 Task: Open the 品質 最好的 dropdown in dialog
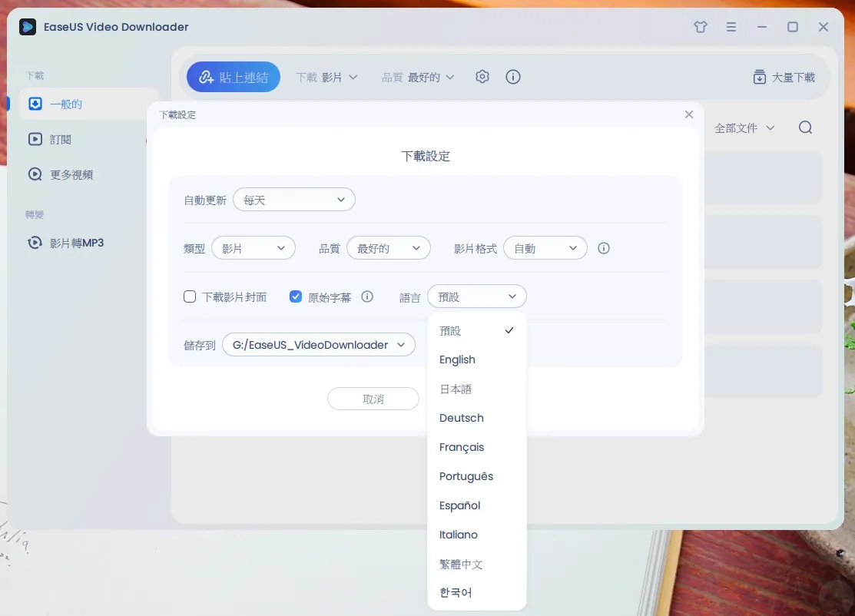(388, 248)
